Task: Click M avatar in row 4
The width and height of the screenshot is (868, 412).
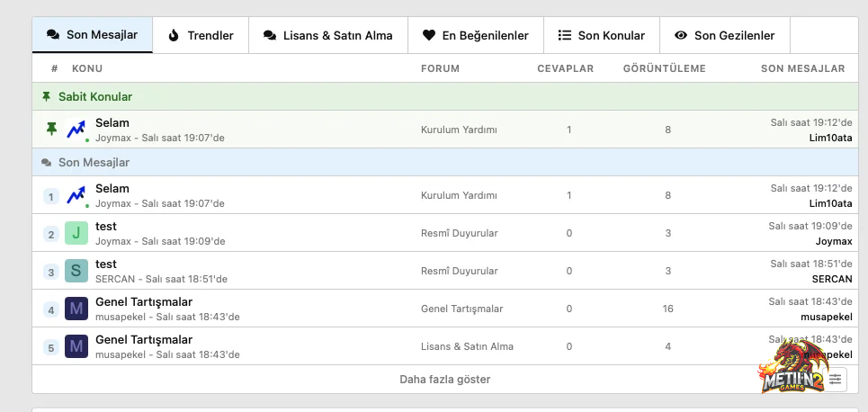Action: point(76,309)
